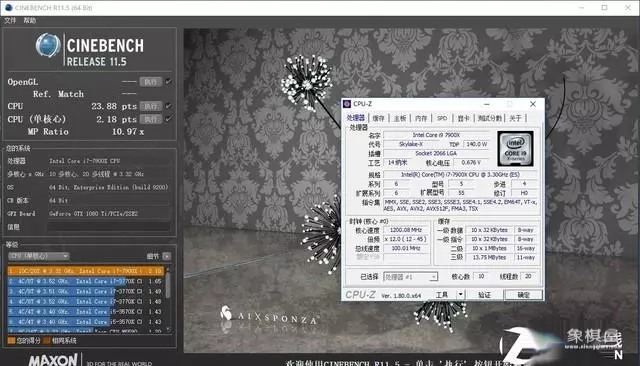Toggle the OpenGL test checkbox
The height and width of the screenshot is (366, 640).
point(168,82)
